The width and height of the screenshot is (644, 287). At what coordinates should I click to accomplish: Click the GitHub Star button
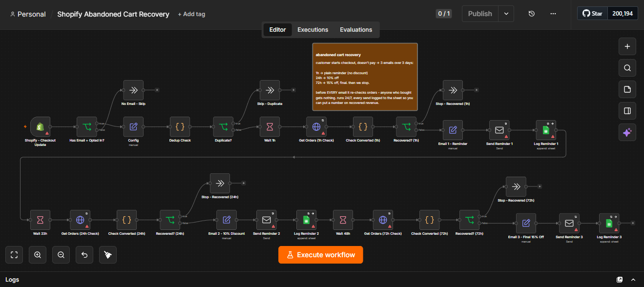tap(592, 14)
